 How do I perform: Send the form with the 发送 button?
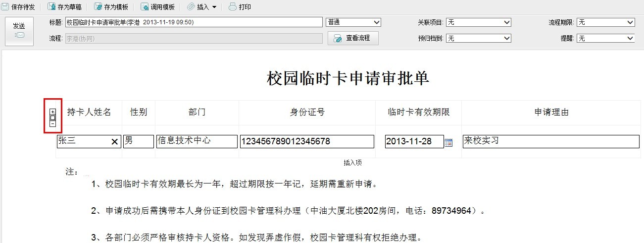point(19,31)
